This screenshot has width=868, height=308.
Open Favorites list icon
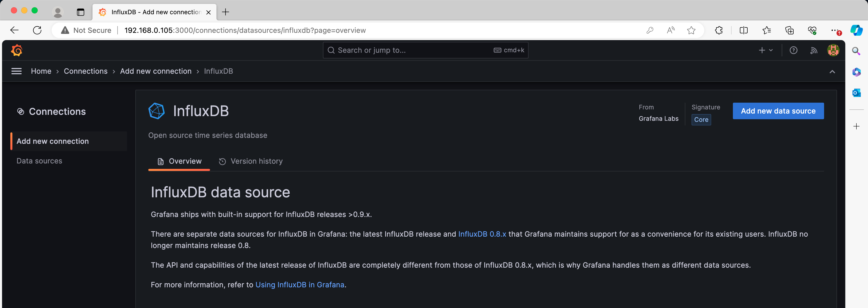[x=766, y=30]
